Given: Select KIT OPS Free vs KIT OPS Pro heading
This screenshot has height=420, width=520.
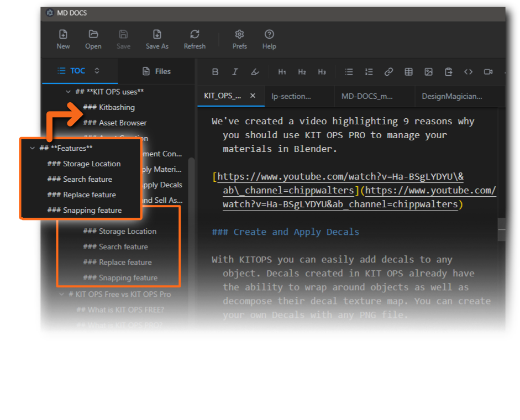Looking at the screenshot, I should click(x=120, y=294).
